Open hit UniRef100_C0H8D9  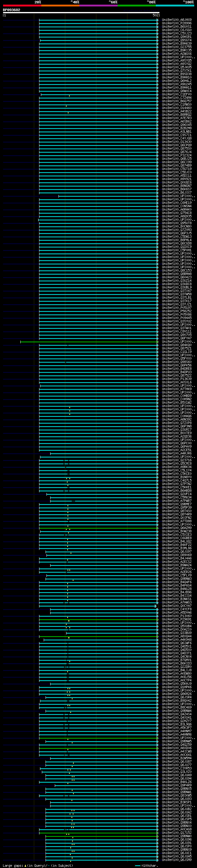click(x=177, y=396)
